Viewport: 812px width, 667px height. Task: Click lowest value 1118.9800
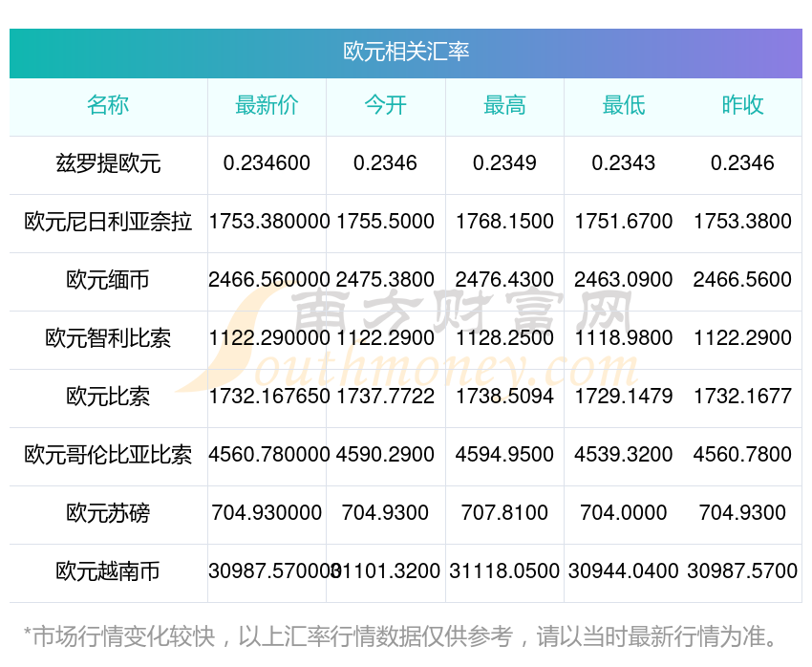(x=624, y=338)
